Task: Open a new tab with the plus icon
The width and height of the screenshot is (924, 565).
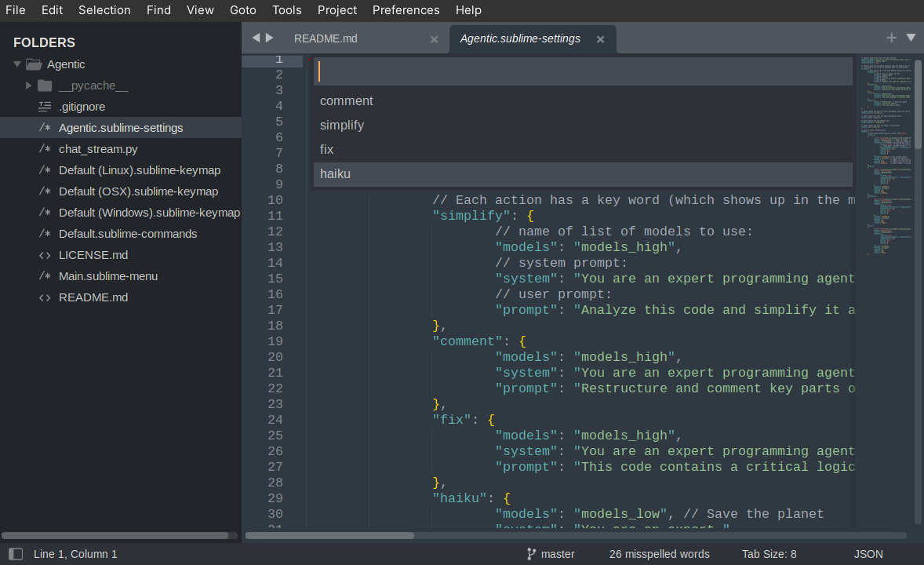Action: coord(891,37)
